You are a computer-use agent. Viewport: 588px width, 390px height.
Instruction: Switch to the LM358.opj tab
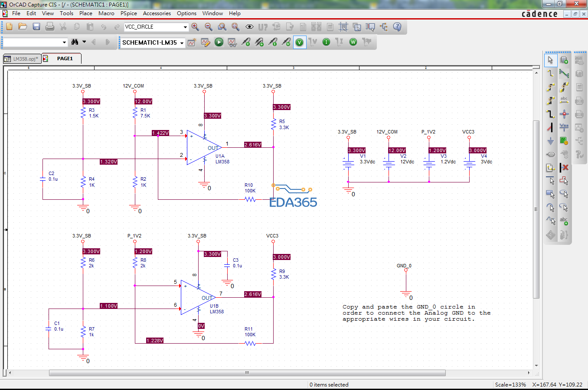(x=22, y=58)
